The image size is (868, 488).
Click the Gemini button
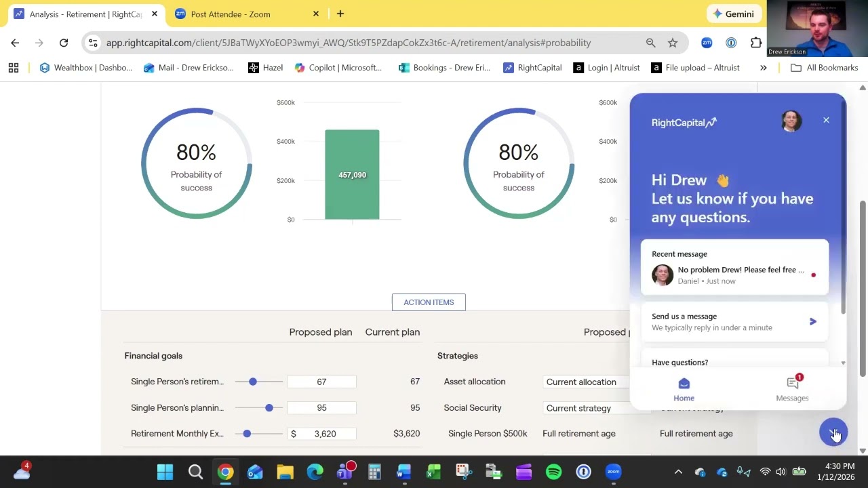[734, 14]
